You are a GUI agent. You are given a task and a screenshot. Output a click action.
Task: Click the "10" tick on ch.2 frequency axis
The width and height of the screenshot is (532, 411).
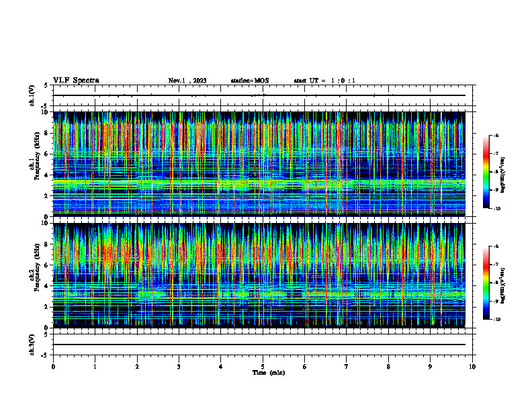tap(46, 224)
